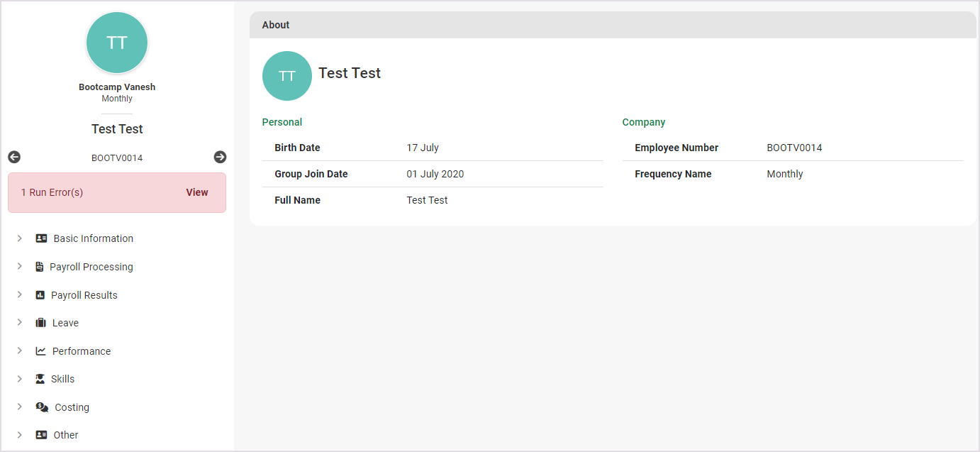The image size is (980, 452).
Task: Expand the Leave section chevron
Action: 20,323
